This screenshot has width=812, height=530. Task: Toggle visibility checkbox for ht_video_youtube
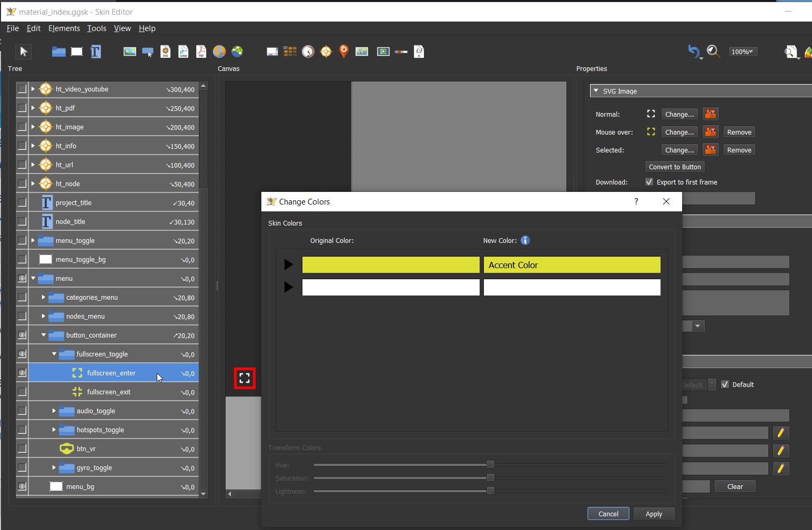(x=22, y=89)
